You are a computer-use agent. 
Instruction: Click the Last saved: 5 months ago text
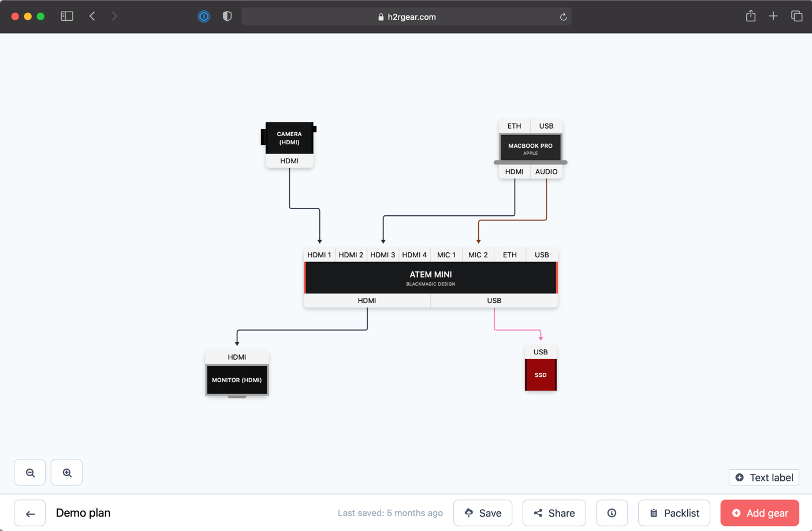point(390,513)
